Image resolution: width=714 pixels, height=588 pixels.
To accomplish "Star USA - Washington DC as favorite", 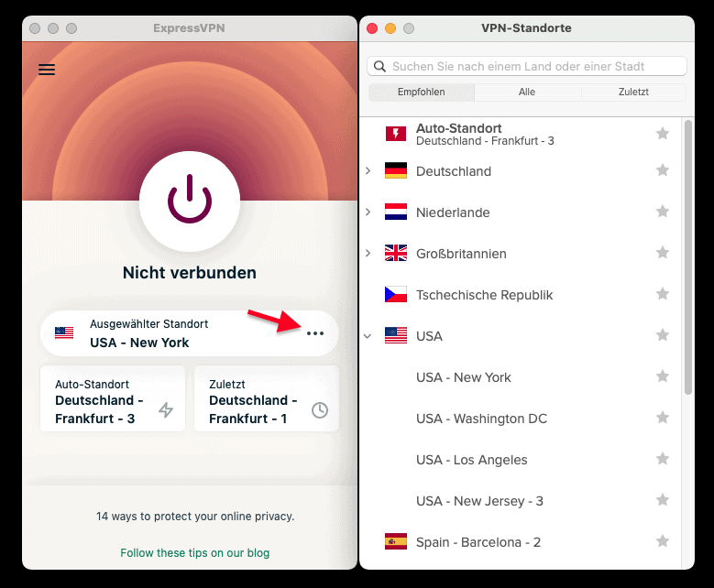I will [663, 418].
